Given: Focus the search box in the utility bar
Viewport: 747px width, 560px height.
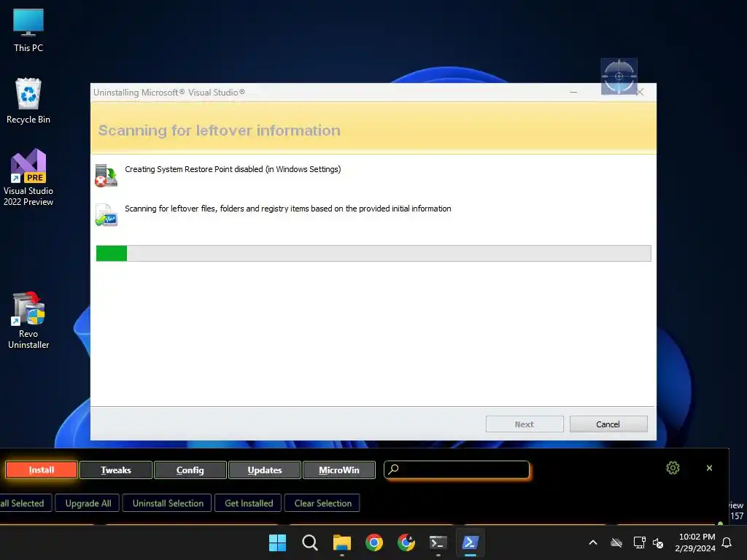Looking at the screenshot, I should [x=457, y=470].
